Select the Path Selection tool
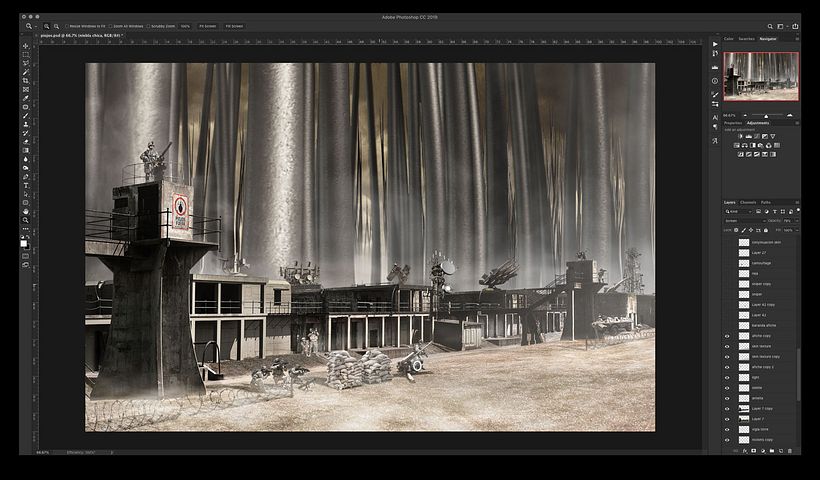Screen dimensions: 820x480 pyautogui.click(x=26, y=194)
